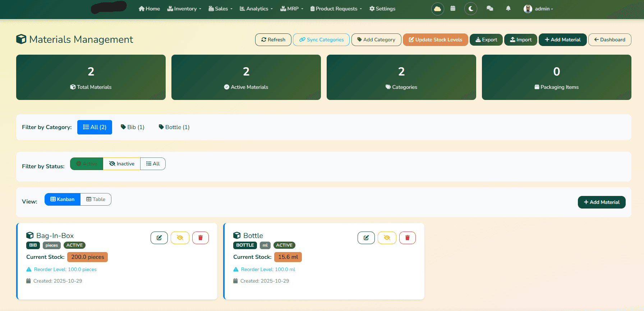Import materials from file
Viewport: 644px width, 311px height.
pyautogui.click(x=521, y=40)
